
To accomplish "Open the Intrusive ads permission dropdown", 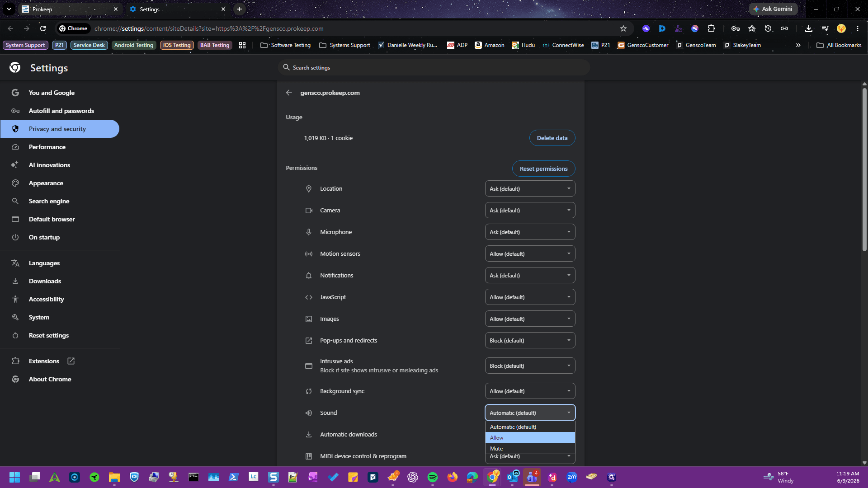I will pyautogui.click(x=530, y=366).
